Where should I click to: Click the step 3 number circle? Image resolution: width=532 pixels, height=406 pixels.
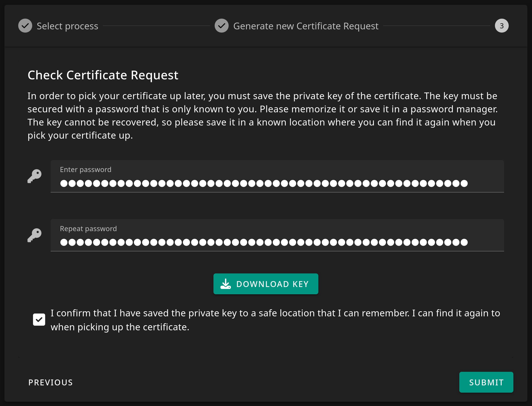pyautogui.click(x=502, y=26)
